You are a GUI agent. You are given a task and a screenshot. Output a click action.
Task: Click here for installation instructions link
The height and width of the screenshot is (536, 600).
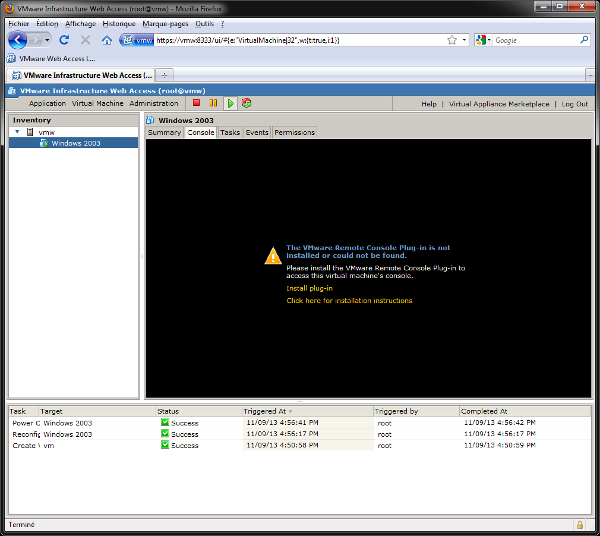coord(349,301)
